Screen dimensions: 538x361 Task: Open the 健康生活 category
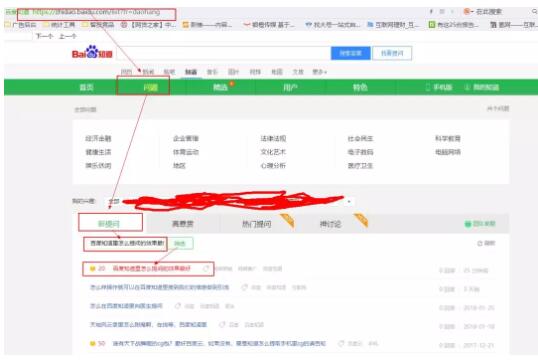tap(98, 152)
